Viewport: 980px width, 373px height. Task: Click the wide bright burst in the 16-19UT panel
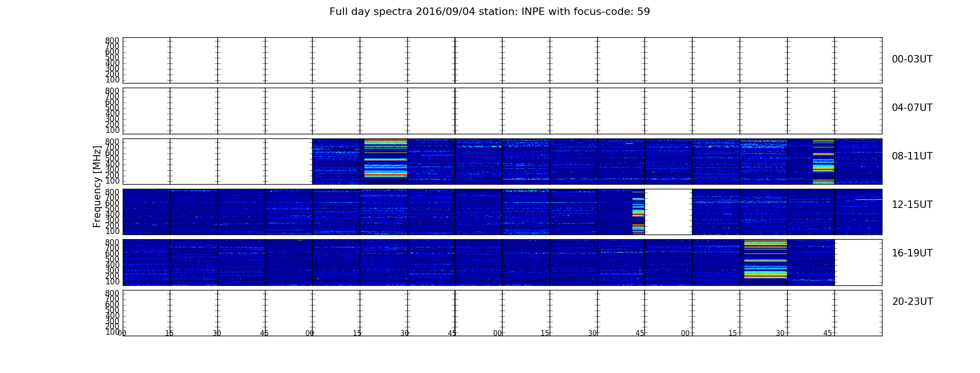tap(765, 259)
